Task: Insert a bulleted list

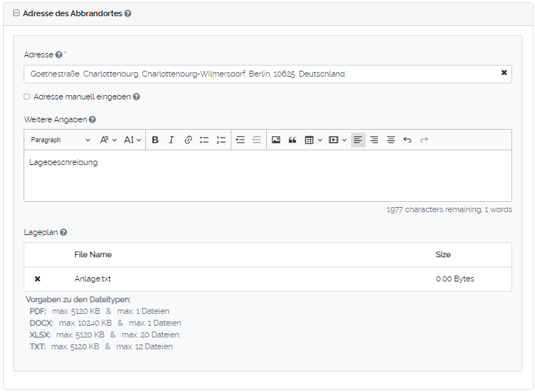Action: [x=204, y=140]
